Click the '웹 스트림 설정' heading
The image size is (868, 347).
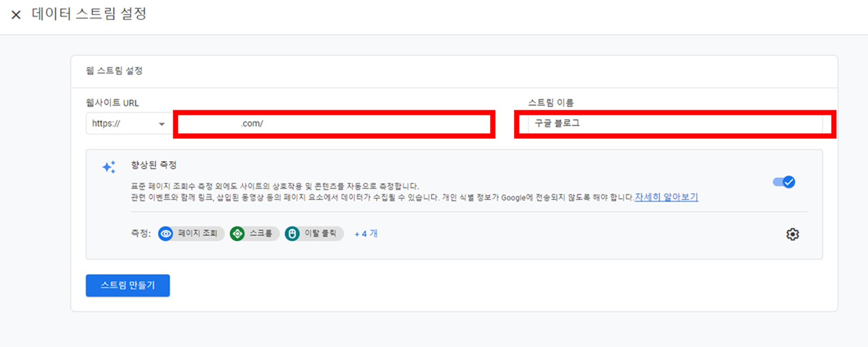tap(114, 70)
